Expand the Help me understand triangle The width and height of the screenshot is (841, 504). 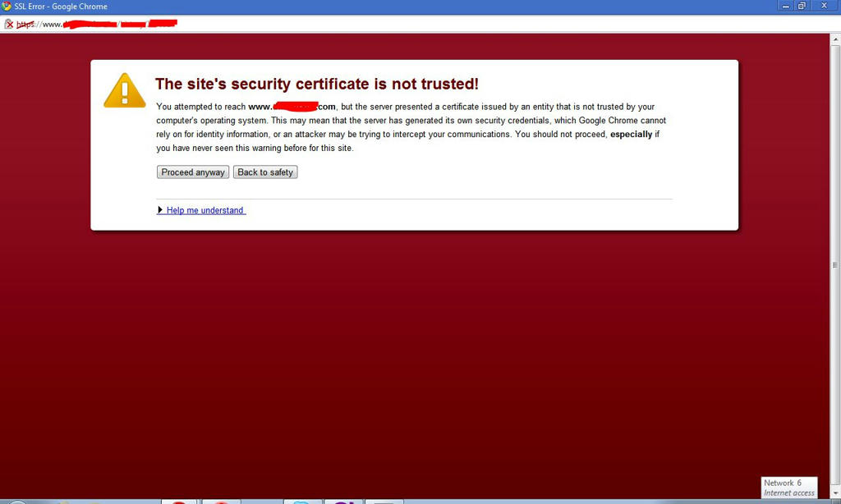160,209
